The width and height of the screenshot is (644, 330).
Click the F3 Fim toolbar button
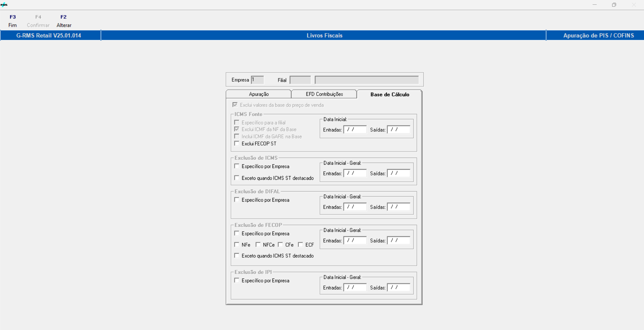click(13, 21)
